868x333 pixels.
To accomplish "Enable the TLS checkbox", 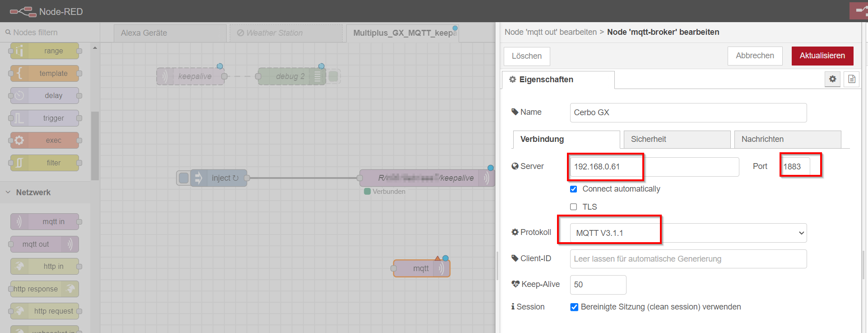I will pos(573,207).
